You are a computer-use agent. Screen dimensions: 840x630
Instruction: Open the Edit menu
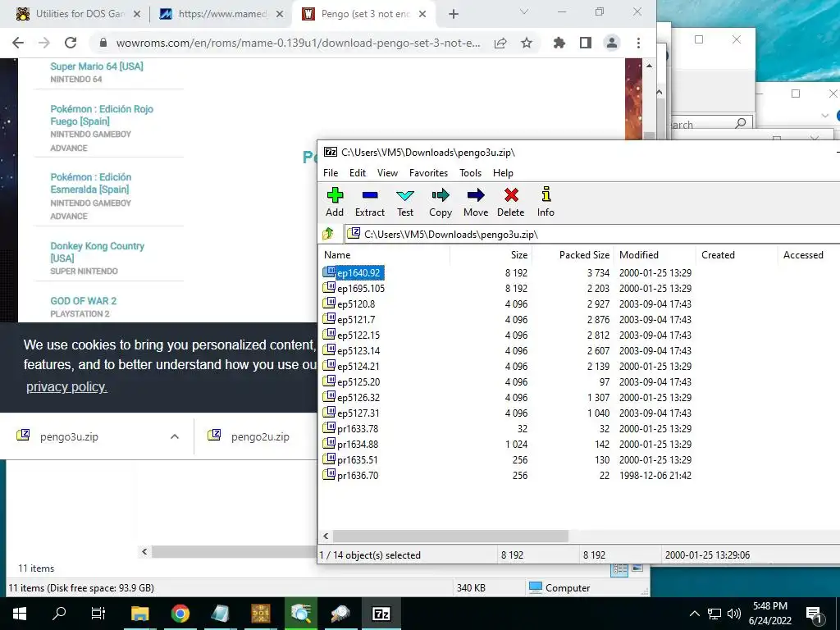coord(358,172)
